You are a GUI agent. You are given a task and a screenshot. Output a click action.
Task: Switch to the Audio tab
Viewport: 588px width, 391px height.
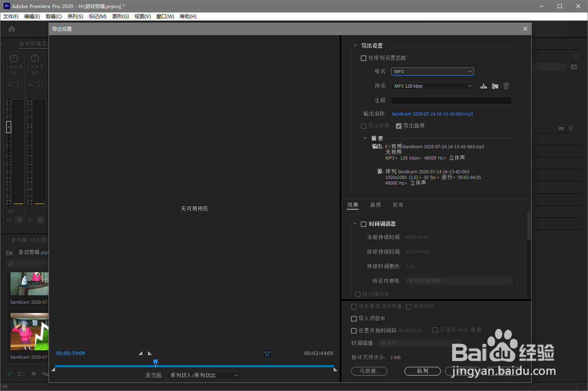376,205
